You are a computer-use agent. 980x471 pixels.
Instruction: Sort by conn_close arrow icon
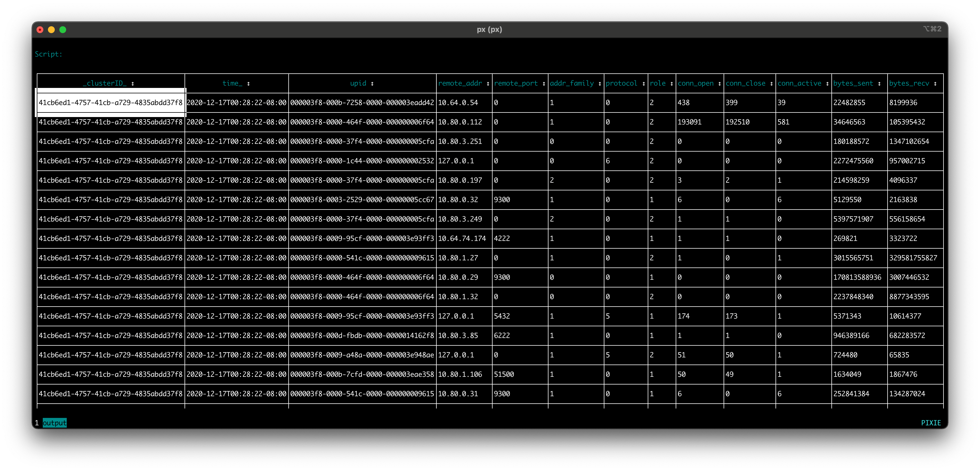[771, 84]
